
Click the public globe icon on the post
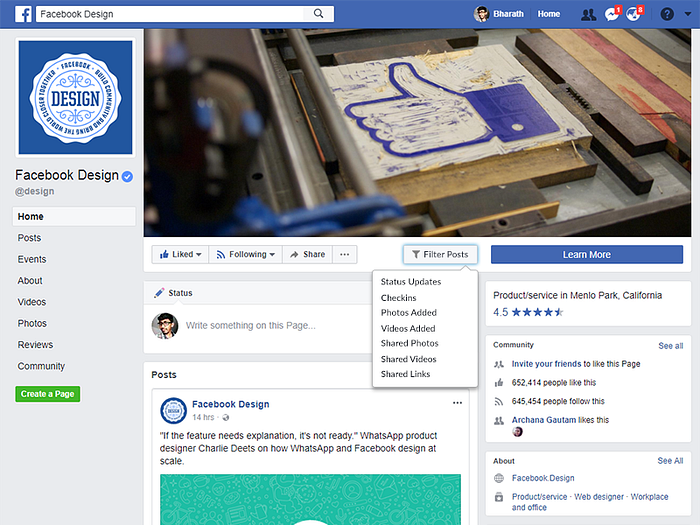pyautogui.click(x=226, y=418)
